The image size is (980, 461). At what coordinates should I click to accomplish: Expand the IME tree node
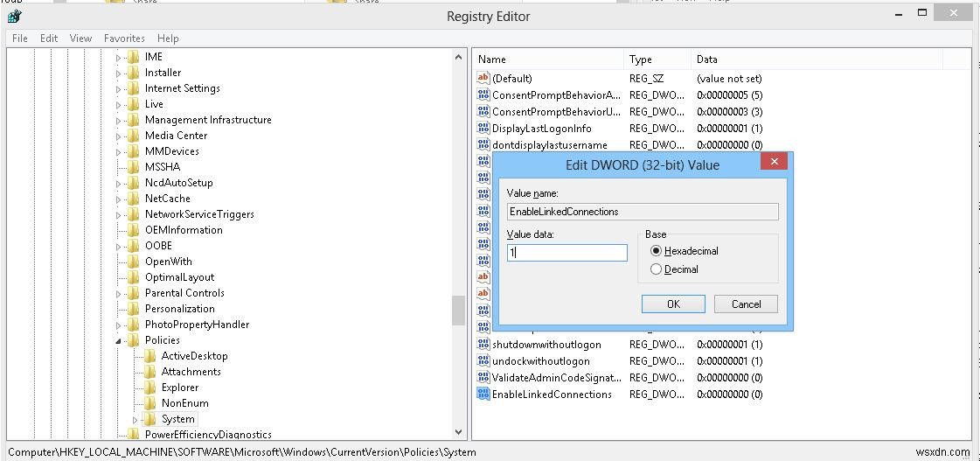click(x=118, y=58)
